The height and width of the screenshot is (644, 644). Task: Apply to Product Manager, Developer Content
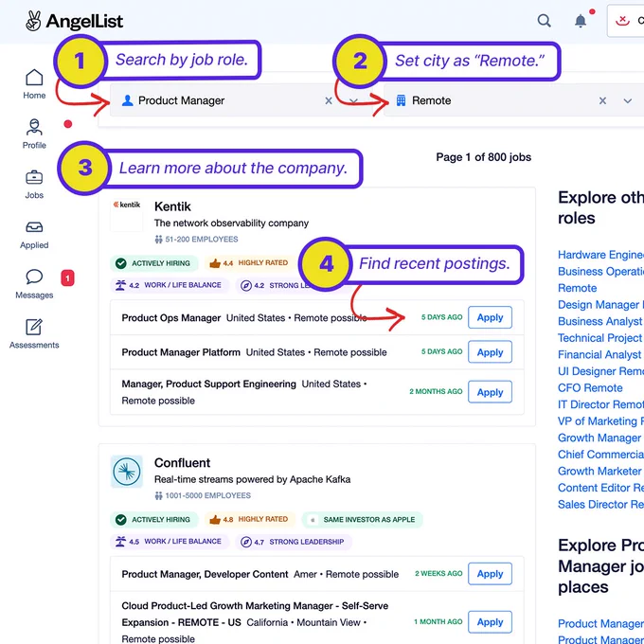pos(490,573)
